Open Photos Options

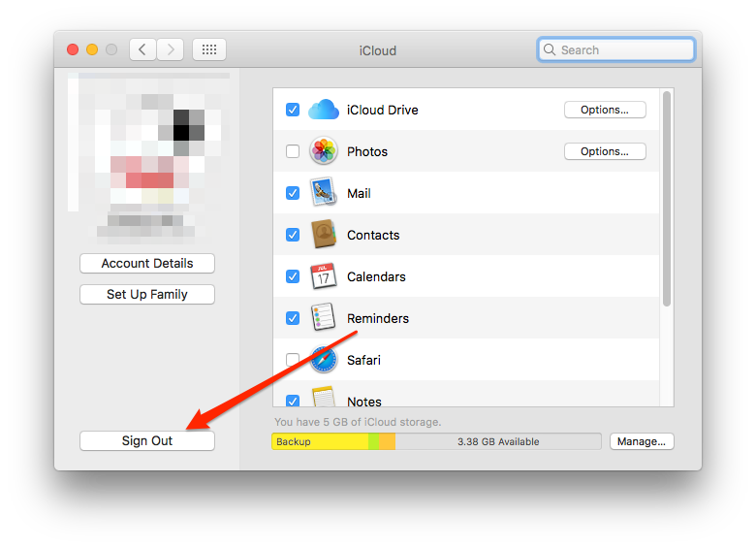tap(605, 151)
